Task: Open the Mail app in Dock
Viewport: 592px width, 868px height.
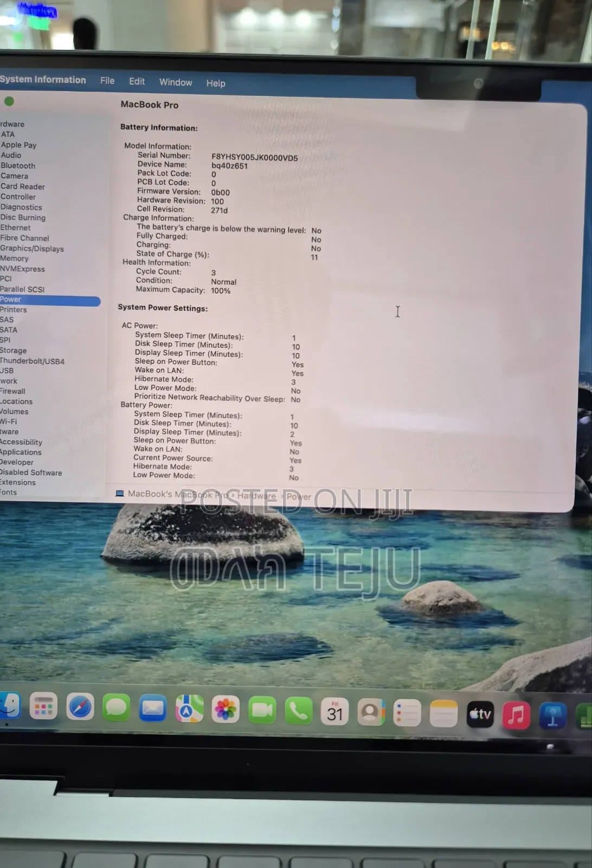Action: point(153,708)
